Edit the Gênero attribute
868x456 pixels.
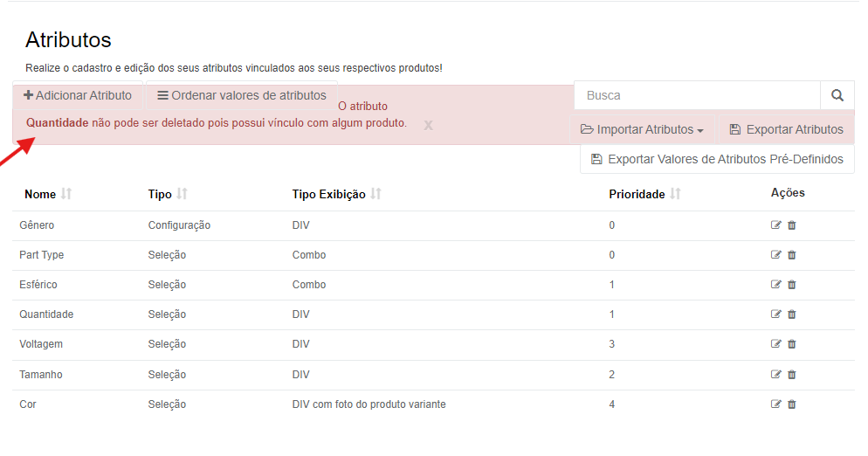tap(775, 225)
